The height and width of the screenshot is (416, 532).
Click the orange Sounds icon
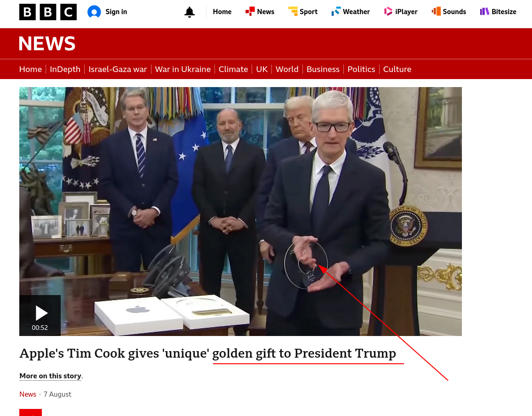(436, 12)
